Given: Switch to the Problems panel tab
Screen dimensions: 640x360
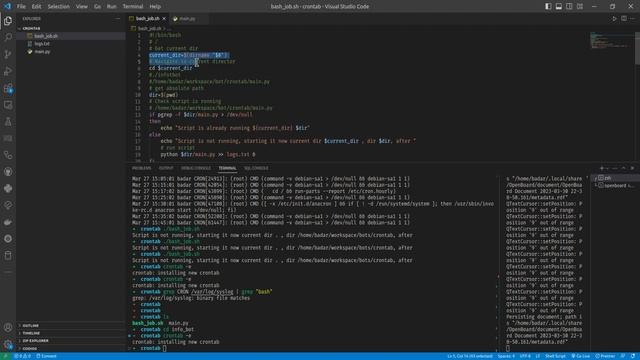Looking at the screenshot, I should coord(142,168).
